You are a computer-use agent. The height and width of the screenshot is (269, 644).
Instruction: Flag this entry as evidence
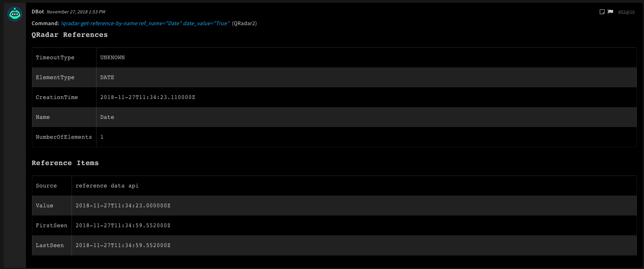[610, 12]
